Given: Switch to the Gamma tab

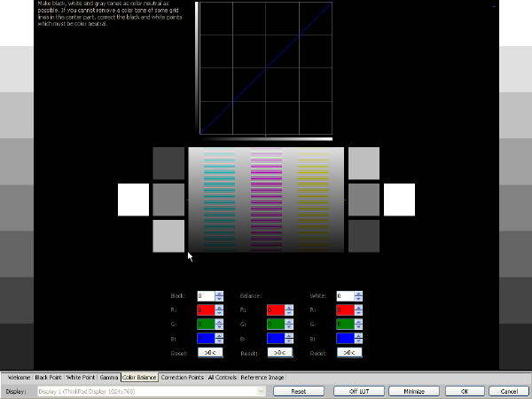Looking at the screenshot, I should point(109,378).
